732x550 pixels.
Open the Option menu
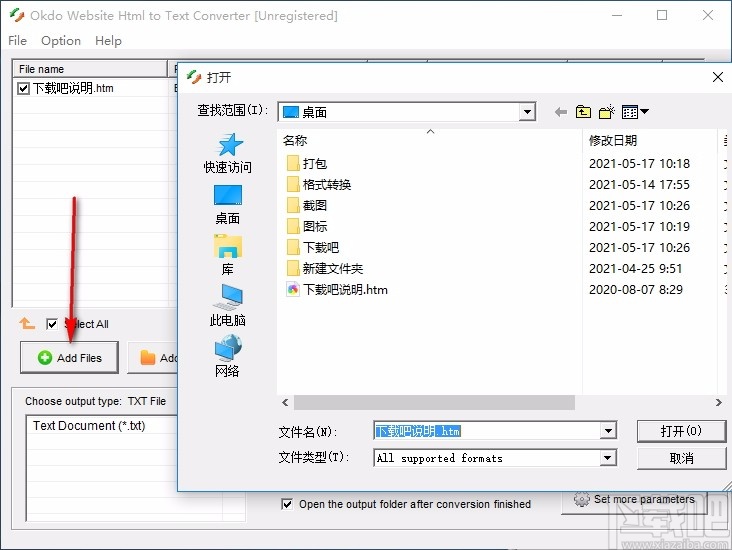[x=61, y=41]
